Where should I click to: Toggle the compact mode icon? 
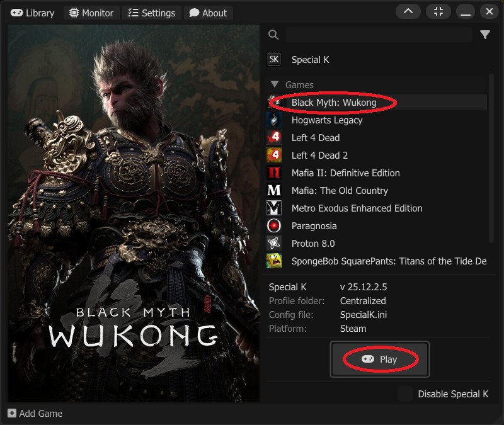(x=438, y=11)
